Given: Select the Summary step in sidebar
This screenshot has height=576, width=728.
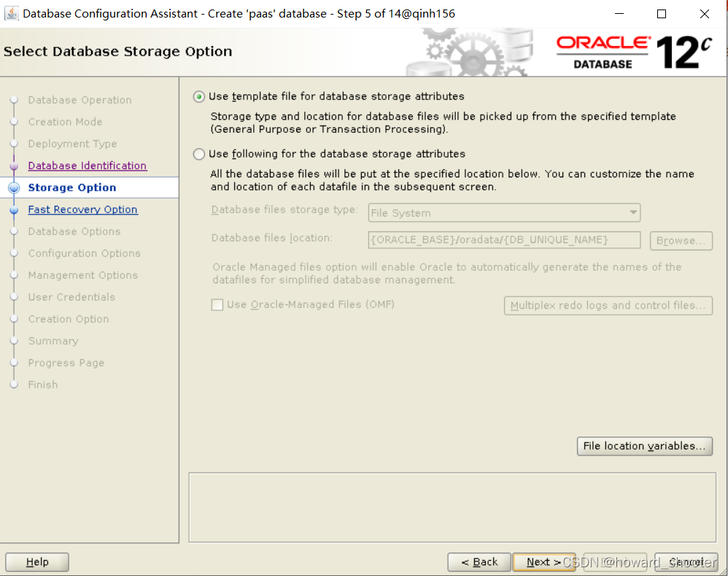Looking at the screenshot, I should [53, 341].
